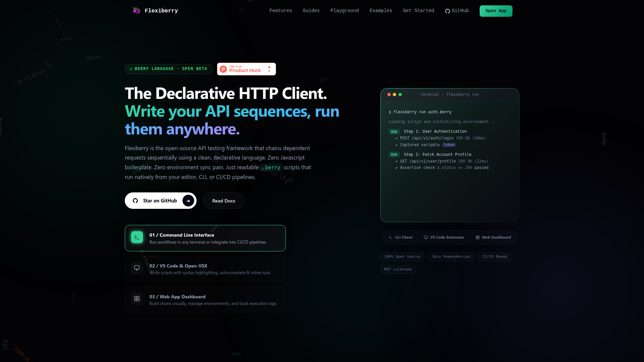Switch to the CLI Client tab
This screenshot has height=362, width=644.
[x=400, y=237]
